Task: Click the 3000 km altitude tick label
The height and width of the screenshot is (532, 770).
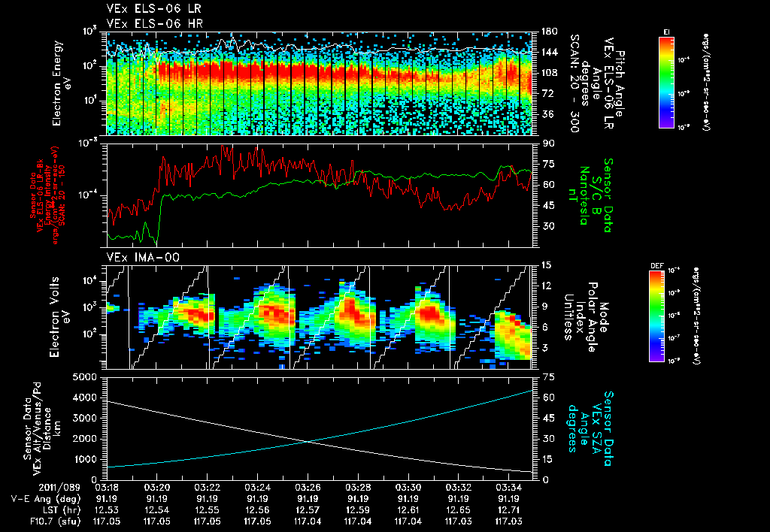Action: 85,418
